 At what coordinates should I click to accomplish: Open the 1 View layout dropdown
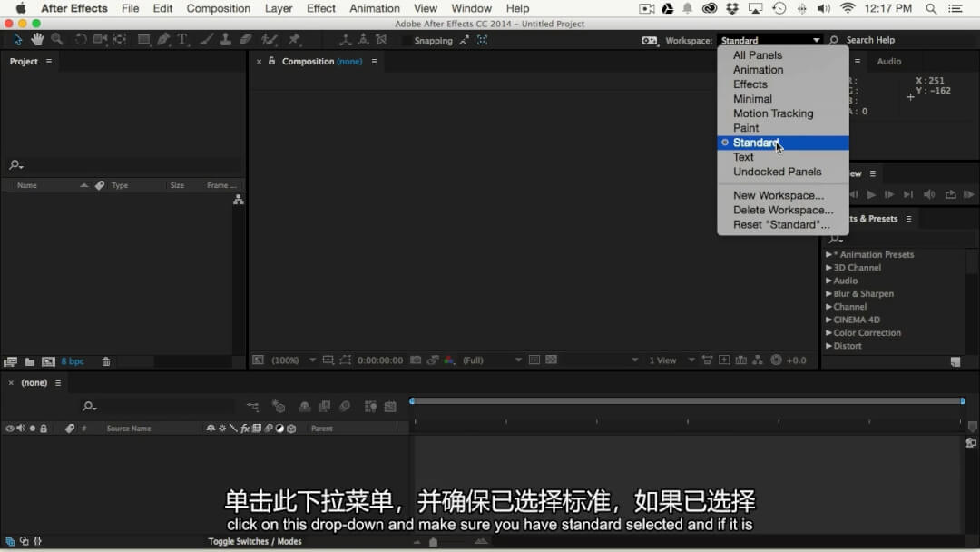[x=671, y=360]
